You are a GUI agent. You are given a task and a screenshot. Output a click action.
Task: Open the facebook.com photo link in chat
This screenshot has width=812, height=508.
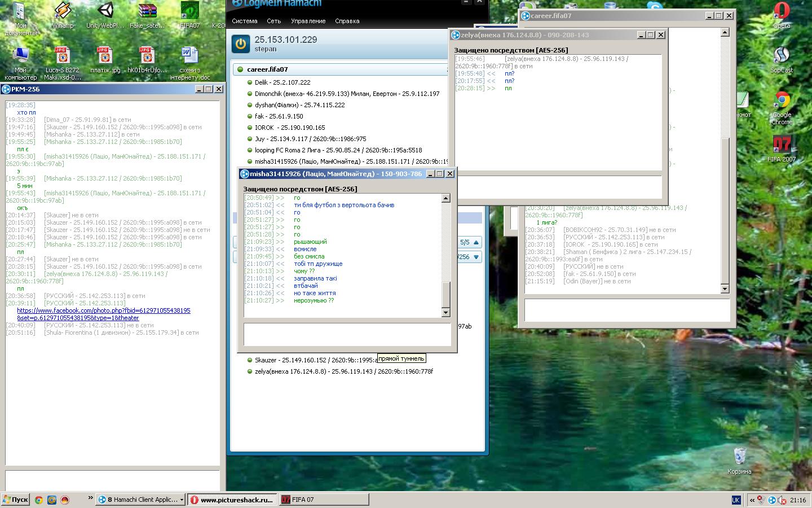pyautogui.click(x=104, y=314)
